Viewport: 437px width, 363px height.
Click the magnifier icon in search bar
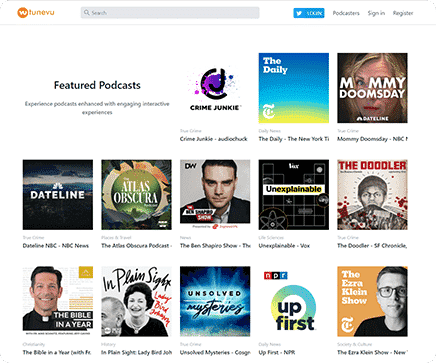(87, 13)
